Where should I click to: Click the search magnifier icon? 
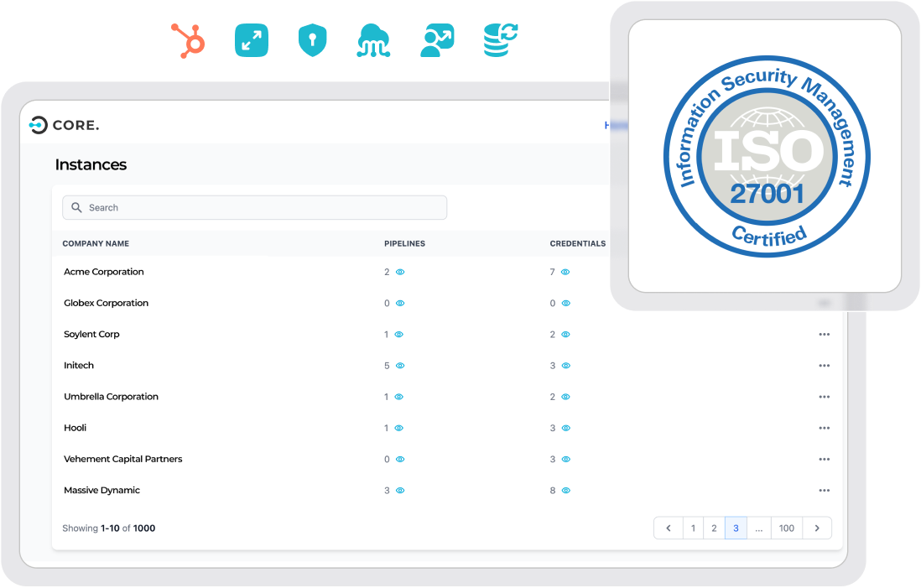pyautogui.click(x=76, y=207)
